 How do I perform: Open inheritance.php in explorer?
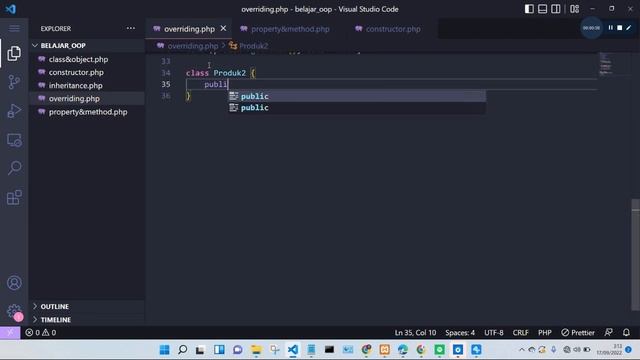tap(87, 85)
